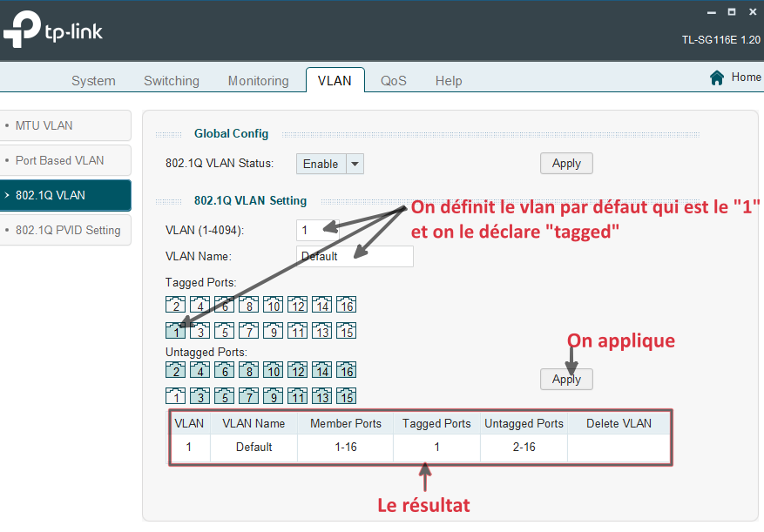Apply the 802.1Q VLAN Setting
Image resolution: width=764 pixels, height=532 pixels.
[x=566, y=379]
